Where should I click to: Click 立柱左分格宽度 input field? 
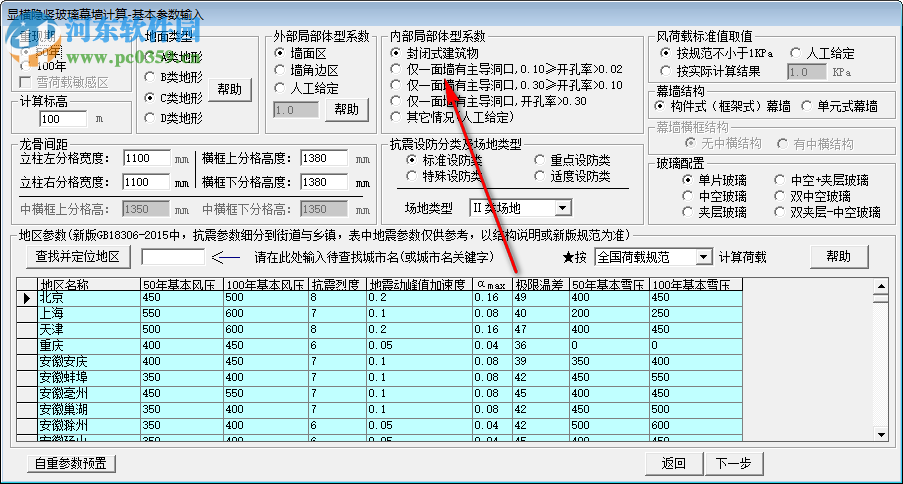point(146,158)
